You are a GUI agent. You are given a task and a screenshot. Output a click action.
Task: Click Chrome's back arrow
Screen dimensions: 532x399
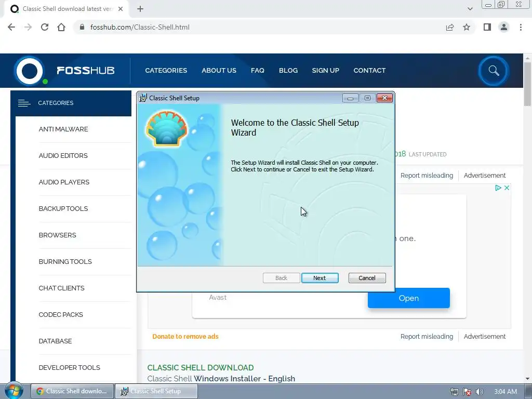click(11, 27)
